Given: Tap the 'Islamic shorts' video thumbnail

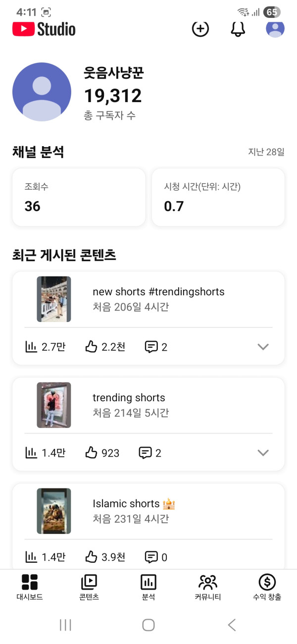Looking at the screenshot, I should point(54,511).
